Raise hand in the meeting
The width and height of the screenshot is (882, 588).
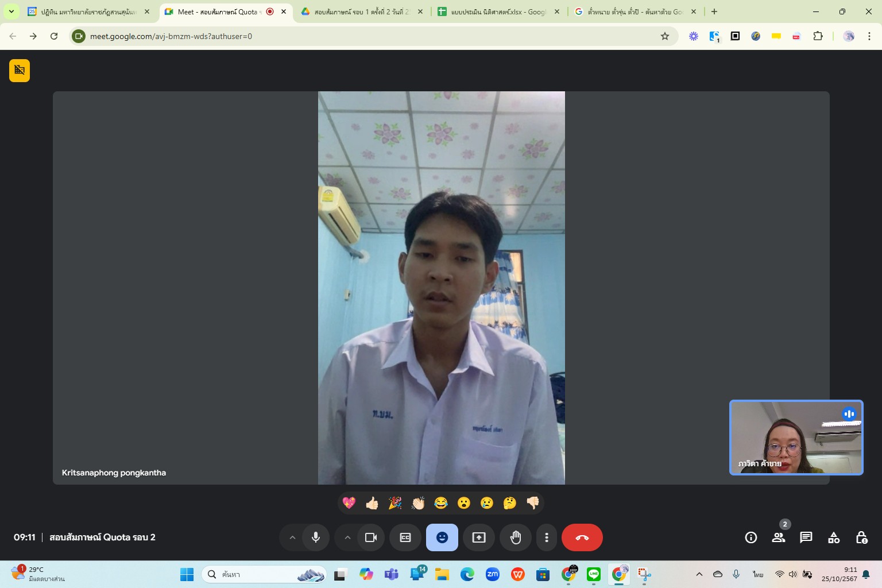[515, 537]
